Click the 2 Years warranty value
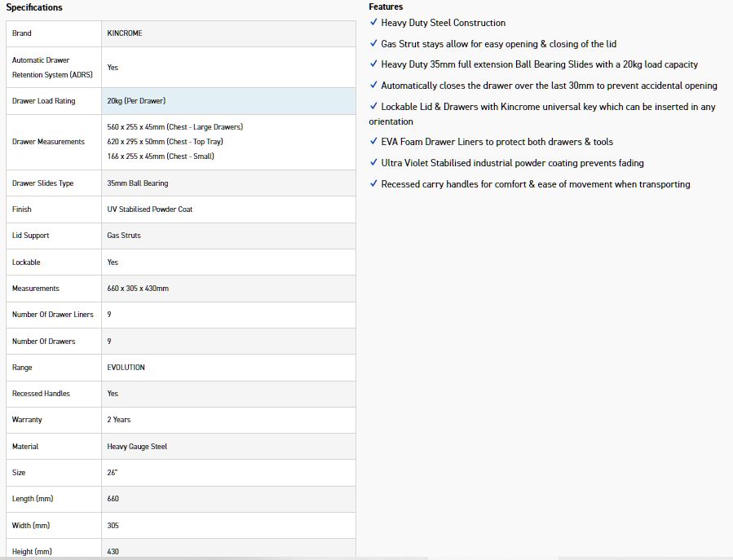Screen dimensions: 733x560 pos(119,420)
